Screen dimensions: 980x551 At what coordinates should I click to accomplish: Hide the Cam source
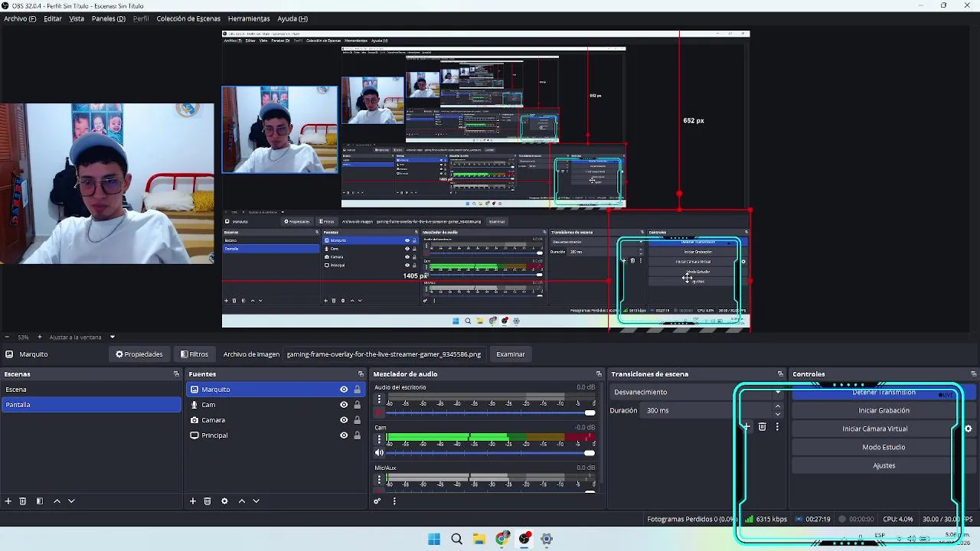click(x=344, y=405)
